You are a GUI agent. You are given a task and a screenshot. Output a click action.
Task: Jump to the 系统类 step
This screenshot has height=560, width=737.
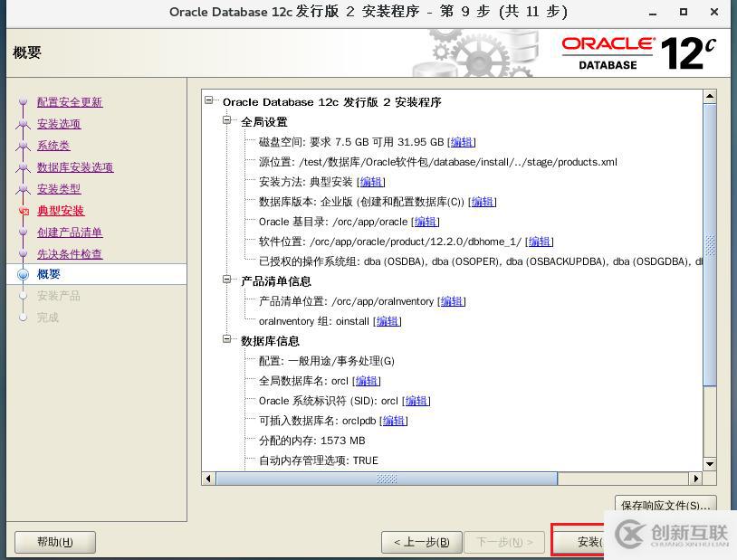(x=53, y=145)
